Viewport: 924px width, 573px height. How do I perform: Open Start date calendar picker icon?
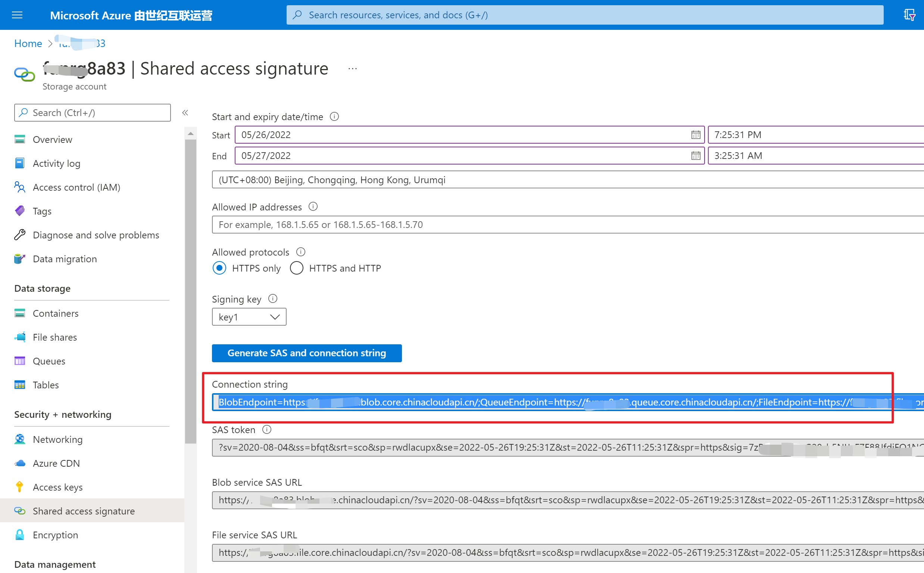pyautogui.click(x=696, y=135)
